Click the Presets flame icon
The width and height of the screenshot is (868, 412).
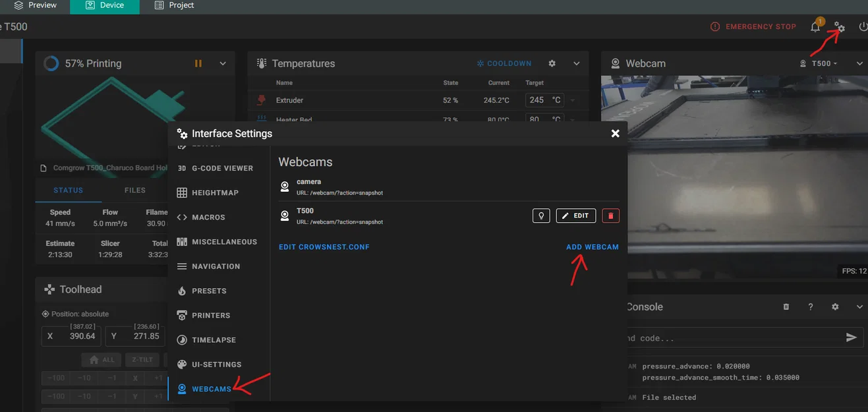pos(182,291)
